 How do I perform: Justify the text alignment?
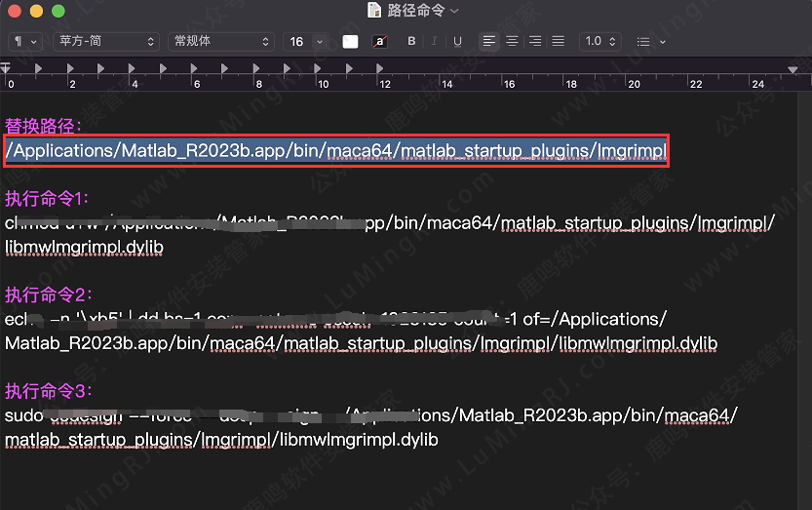(x=558, y=42)
